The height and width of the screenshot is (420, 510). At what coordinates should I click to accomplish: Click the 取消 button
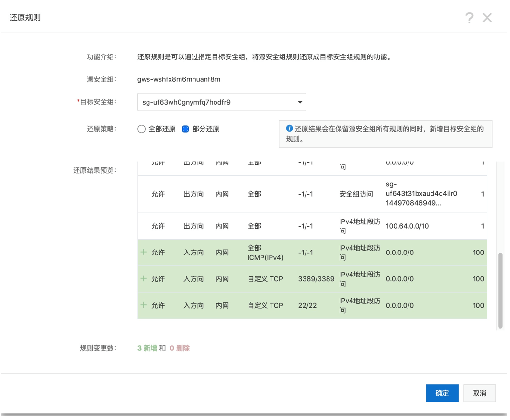click(479, 393)
